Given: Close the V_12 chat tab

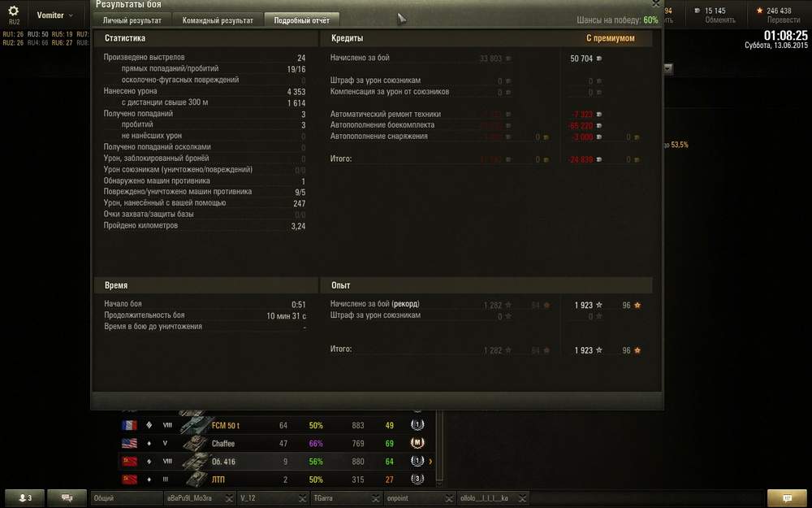Looking at the screenshot, I should point(302,498).
